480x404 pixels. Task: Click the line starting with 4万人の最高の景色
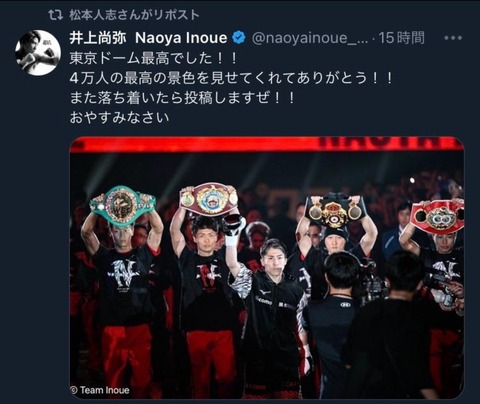(x=232, y=78)
